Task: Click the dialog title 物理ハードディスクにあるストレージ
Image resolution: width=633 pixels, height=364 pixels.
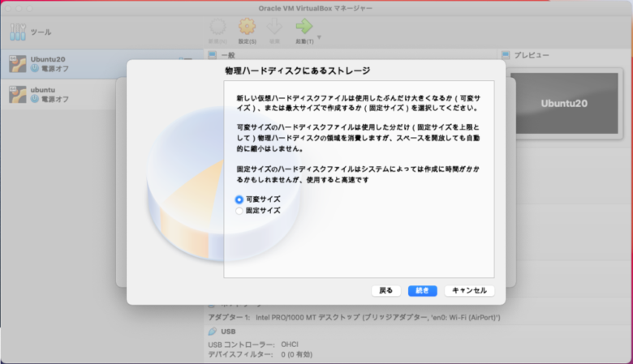Action: tap(298, 71)
